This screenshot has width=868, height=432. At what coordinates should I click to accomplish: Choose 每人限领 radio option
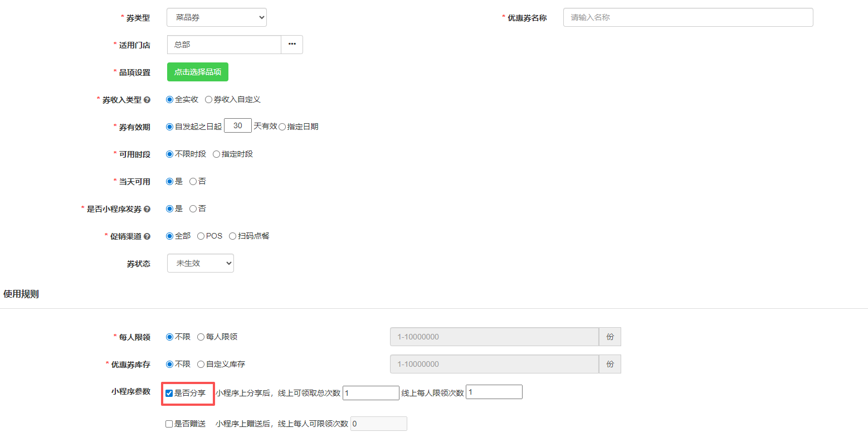(x=201, y=337)
